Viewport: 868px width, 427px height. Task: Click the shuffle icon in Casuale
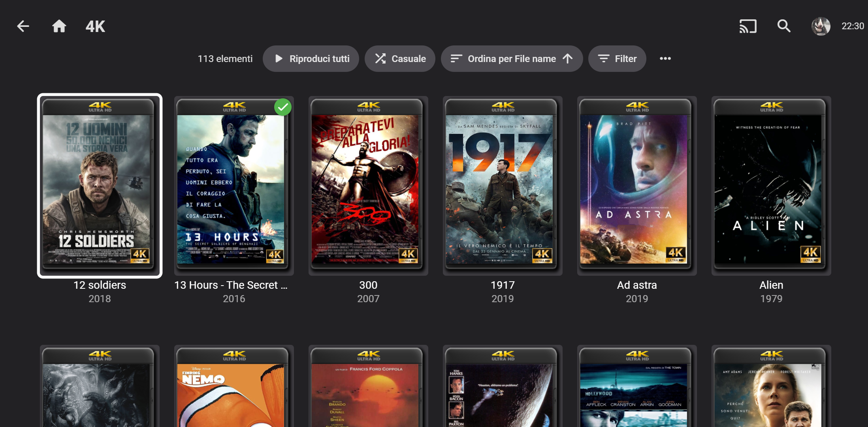[x=380, y=58]
